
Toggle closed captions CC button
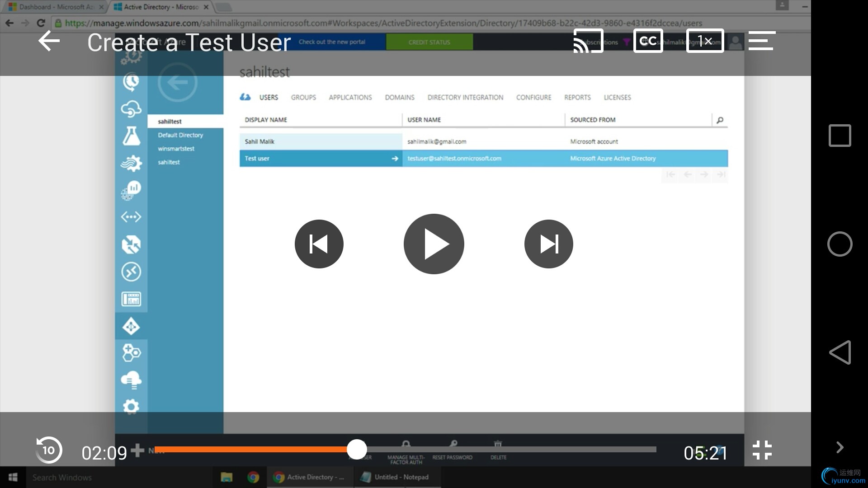point(648,41)
